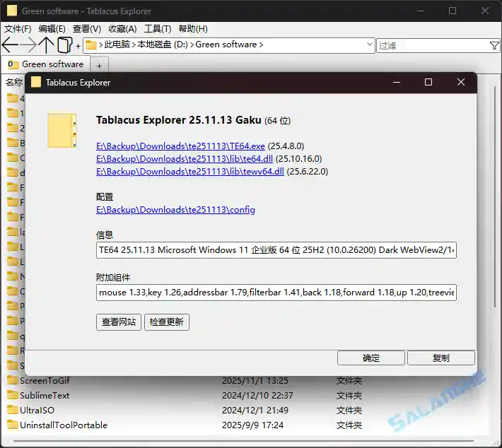Screen dimensions: 502x448
Task: Click the small plus beside tree icon
Action: click(x=78, y=47)
